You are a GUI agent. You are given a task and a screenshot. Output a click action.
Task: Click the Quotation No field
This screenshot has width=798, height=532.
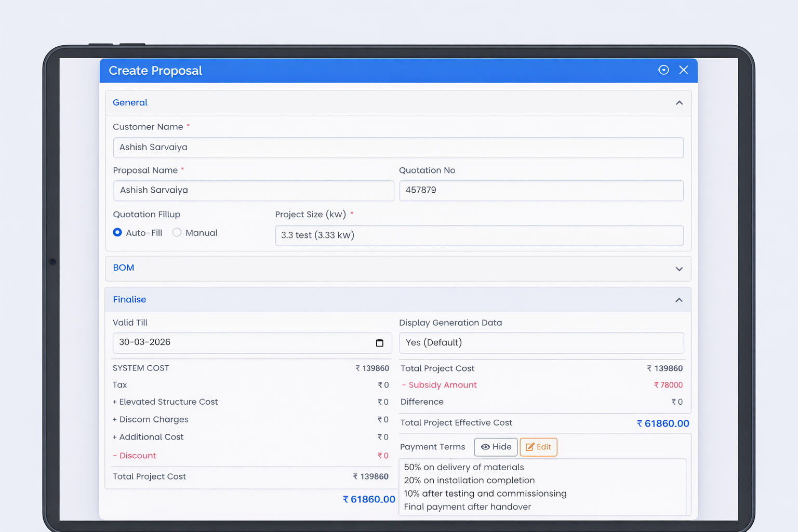(541, 191)
